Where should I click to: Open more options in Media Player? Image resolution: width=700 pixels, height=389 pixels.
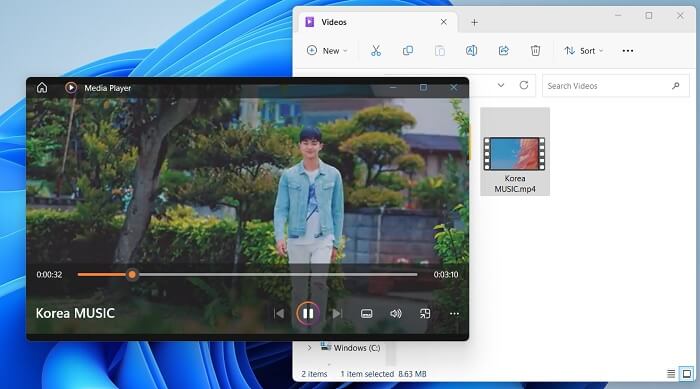pyautogui.click(x=454, y=314)
